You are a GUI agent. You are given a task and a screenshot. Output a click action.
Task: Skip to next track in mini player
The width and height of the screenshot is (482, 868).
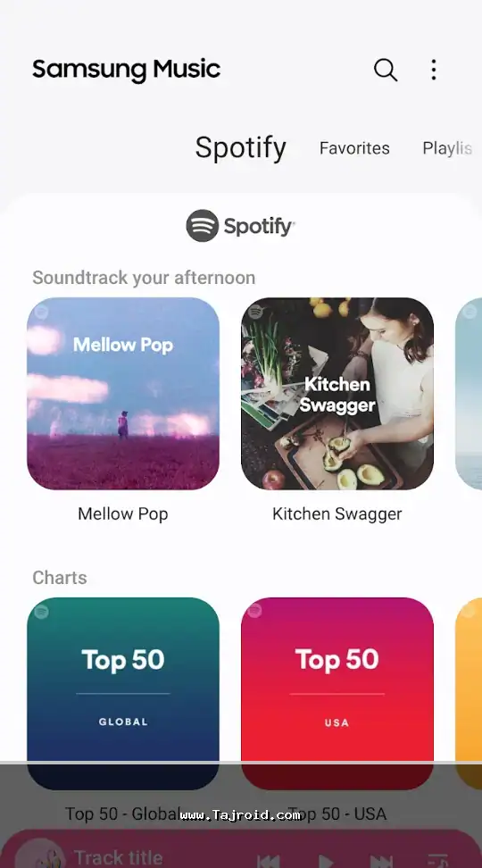pos(381,861)
